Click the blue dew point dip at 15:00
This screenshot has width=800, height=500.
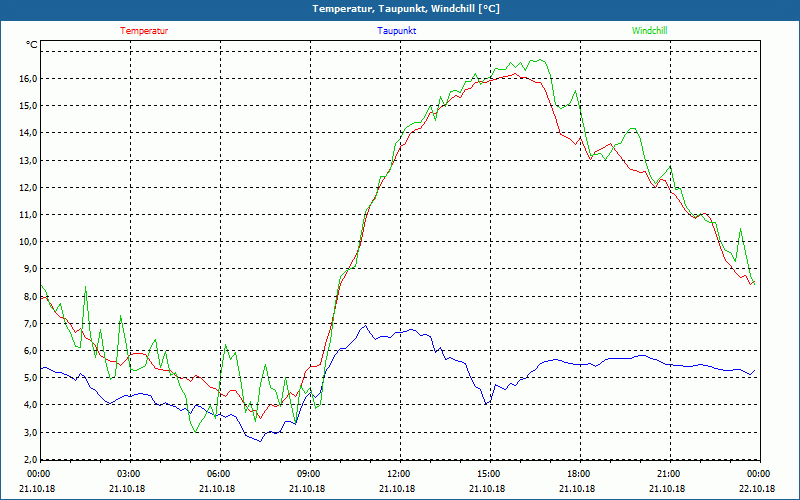click(x=486, y=404)
